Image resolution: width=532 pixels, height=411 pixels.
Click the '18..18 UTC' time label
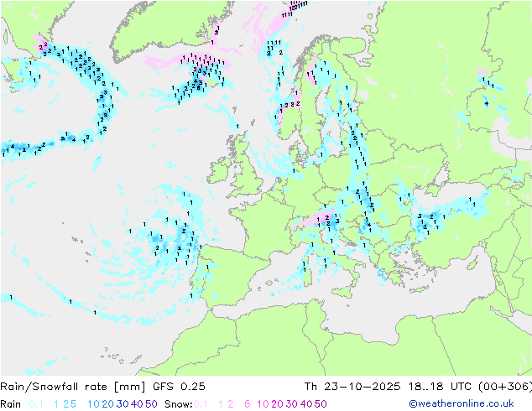click(440, 387)
